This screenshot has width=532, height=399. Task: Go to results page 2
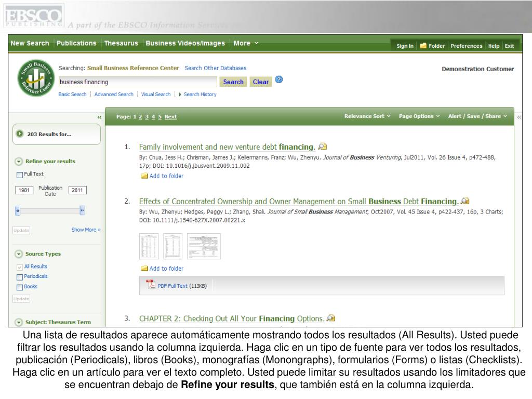[140, 117]
